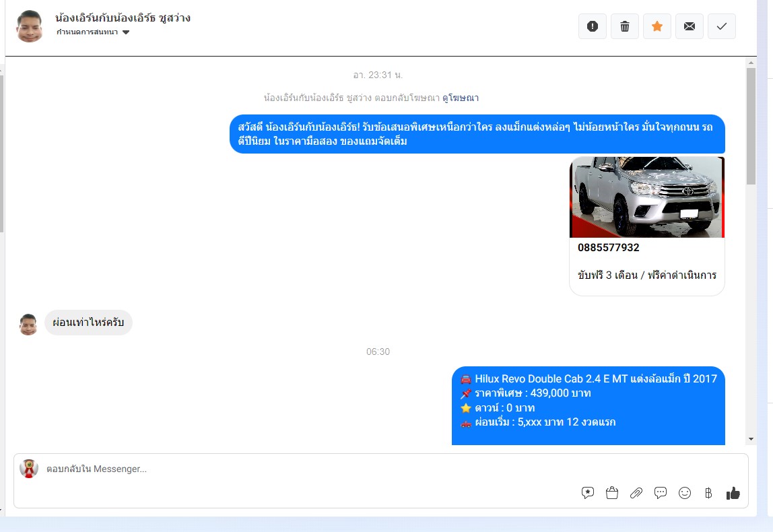Open the contact's profile picture in header

30,26
